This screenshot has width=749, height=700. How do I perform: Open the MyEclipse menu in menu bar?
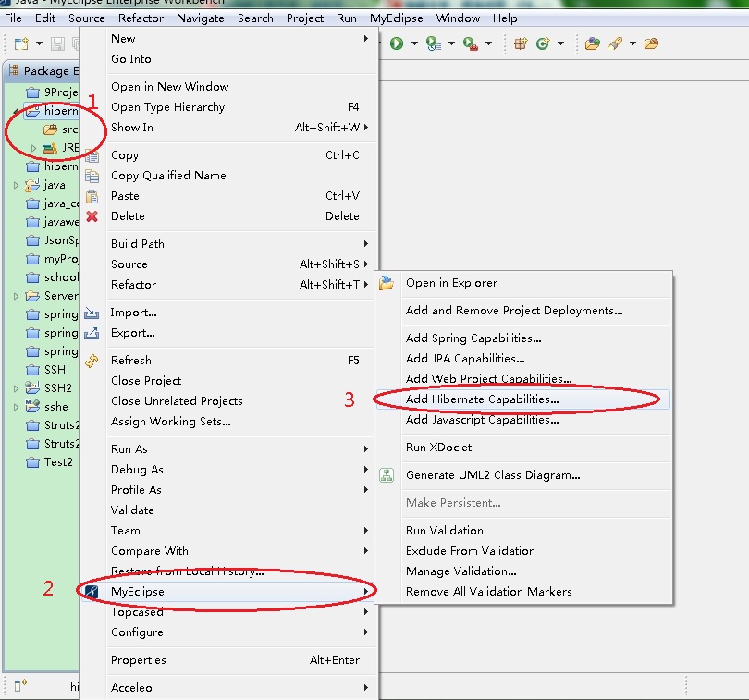pos(396,18)
